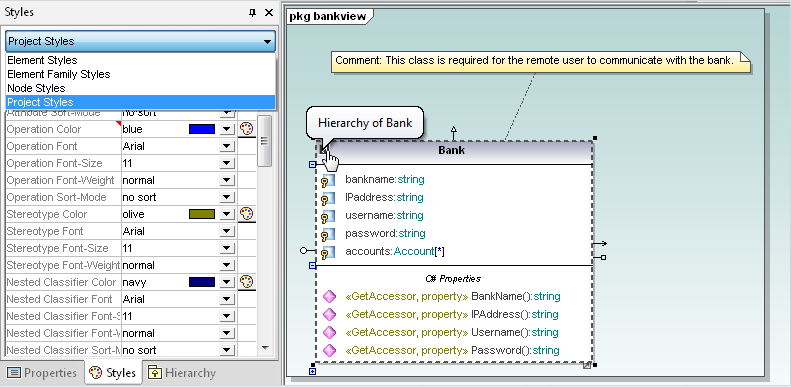Expand the collapsed compartment below the Bank class
The width and height of the screenshot is (791, 387).
312,372
